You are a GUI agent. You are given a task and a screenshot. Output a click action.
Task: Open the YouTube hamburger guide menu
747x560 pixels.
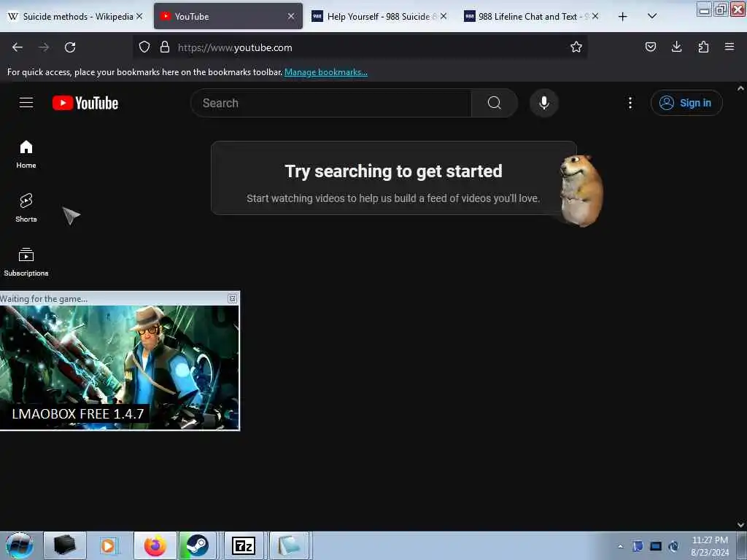26,102
